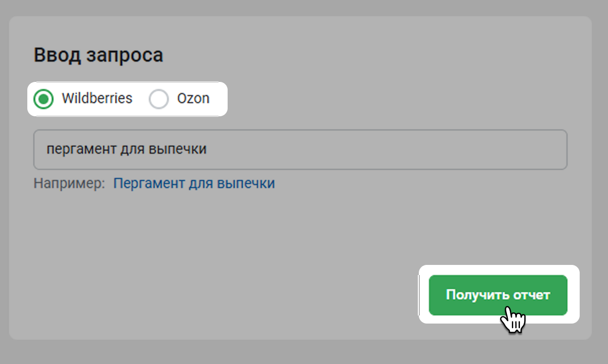608x364 pixels.
Task: Place cursor in the "пергамент для выпечки" field
Action: (x=354, y=150)
